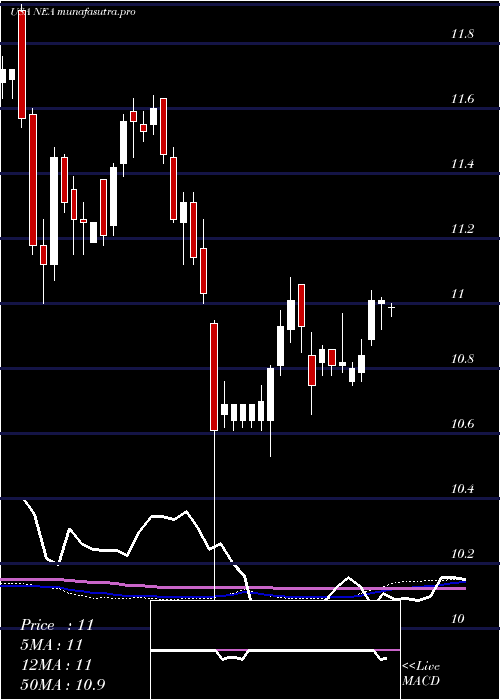This screenshot has height=700, width=500.
Task: Click the 11.4 price axis label
Action: [462, 164]
